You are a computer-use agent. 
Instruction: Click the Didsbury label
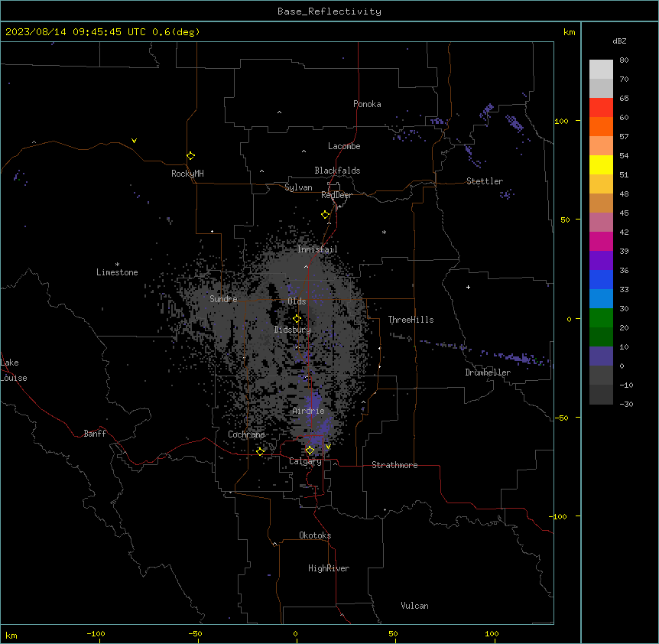[x=293, y=330]
